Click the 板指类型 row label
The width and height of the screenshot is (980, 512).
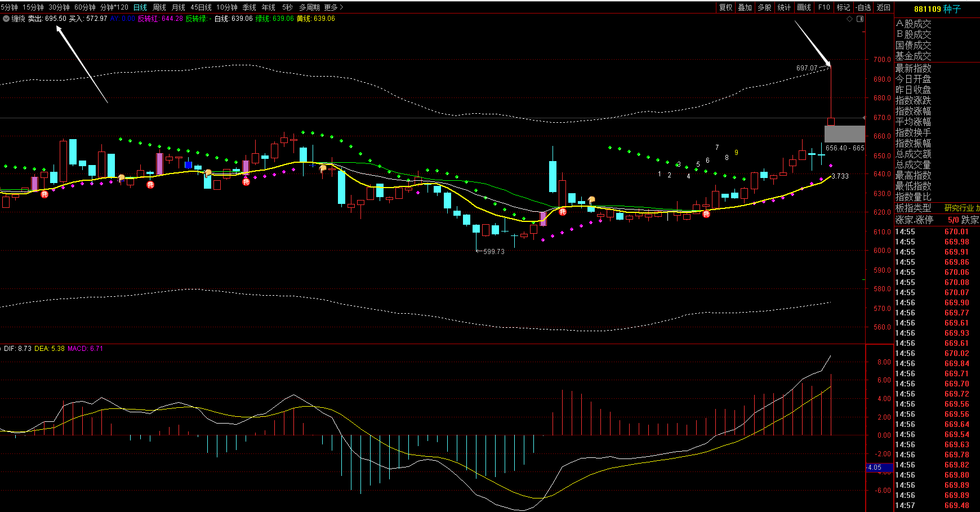[x=914, y=207]
